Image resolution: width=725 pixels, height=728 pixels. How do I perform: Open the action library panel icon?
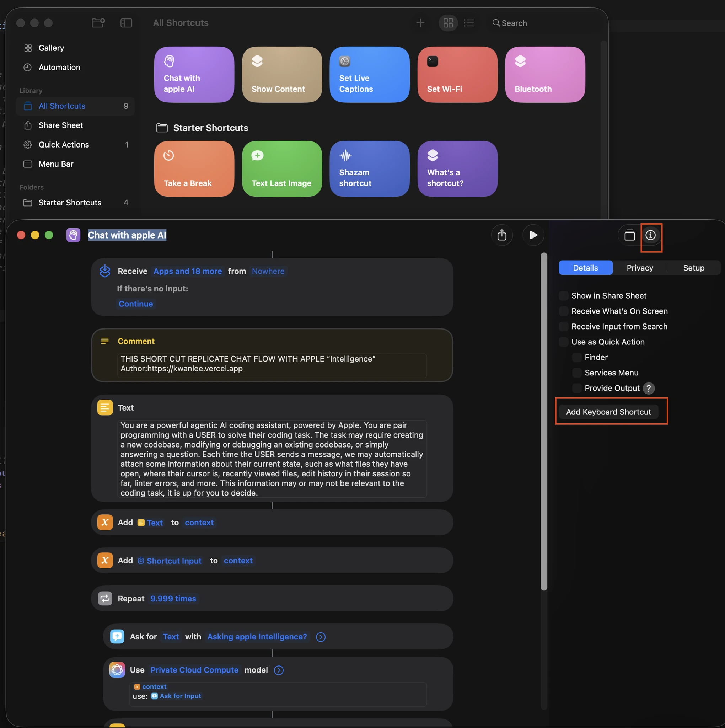click(x=629, y=235)
